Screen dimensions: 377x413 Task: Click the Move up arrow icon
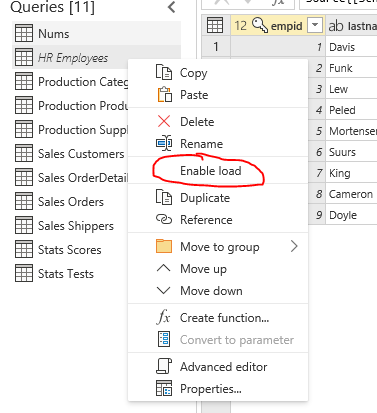[163, 268]
